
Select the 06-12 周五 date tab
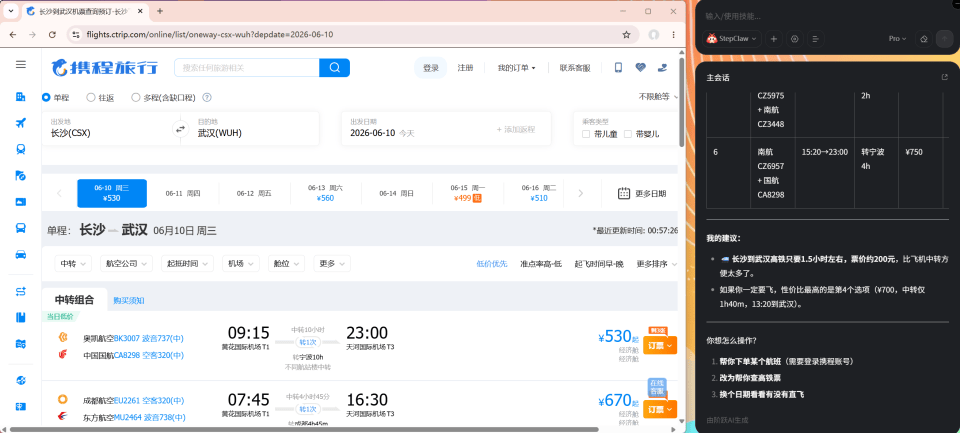(x=254, y=194)
